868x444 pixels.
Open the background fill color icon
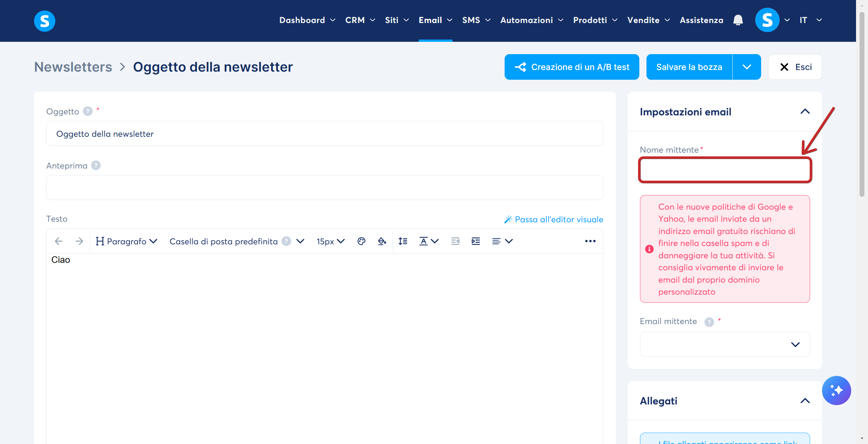point(382,241)
